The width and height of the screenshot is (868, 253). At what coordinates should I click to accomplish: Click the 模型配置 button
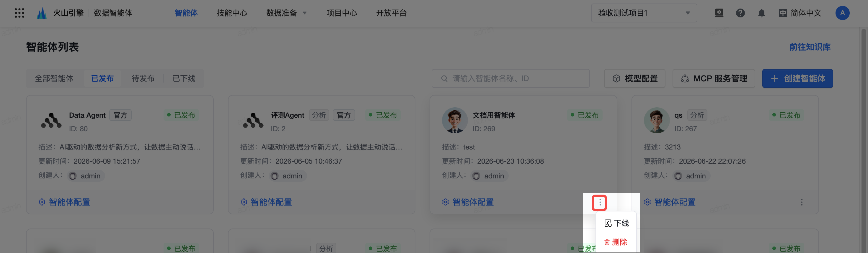pyautogui.click(x=634, y=79)
